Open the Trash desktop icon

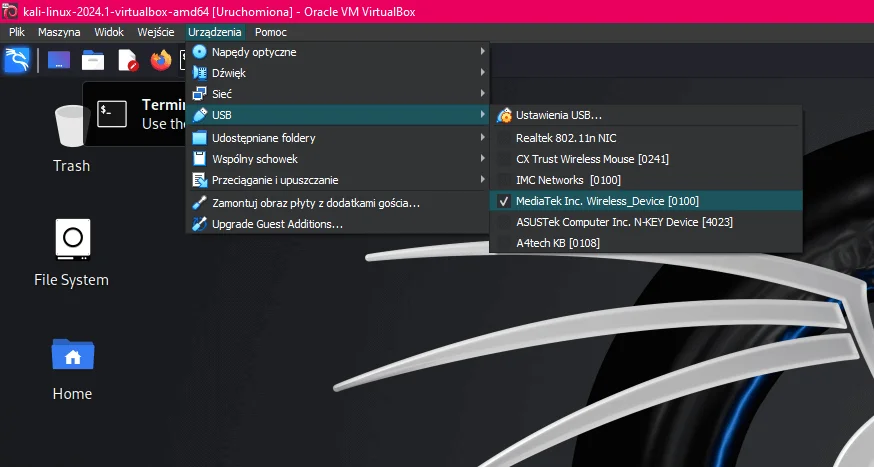click(71, 126)
